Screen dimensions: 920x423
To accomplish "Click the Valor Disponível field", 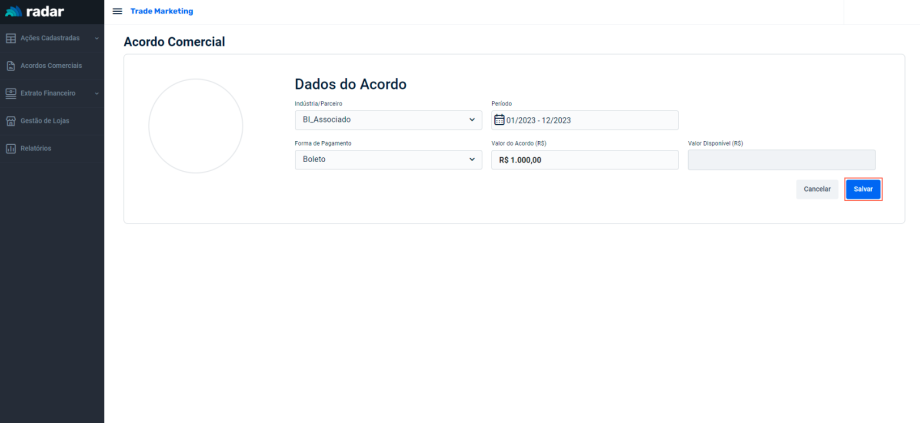I will 781,160.
